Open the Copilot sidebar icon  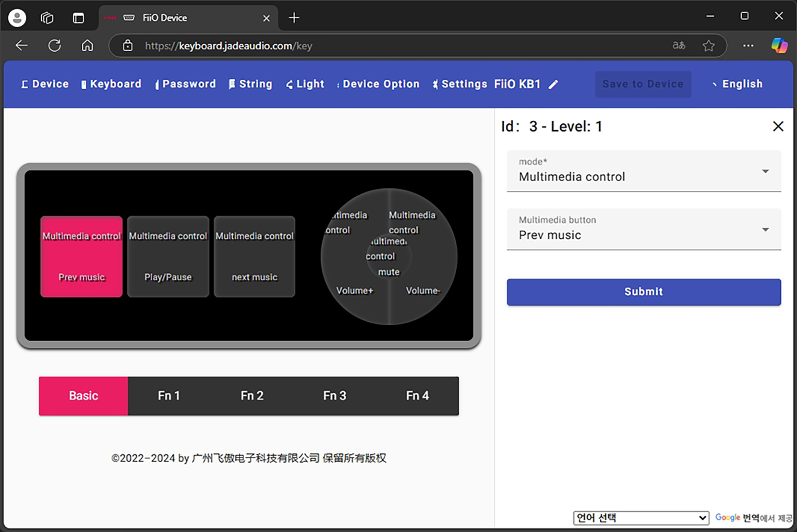point(779,46)
